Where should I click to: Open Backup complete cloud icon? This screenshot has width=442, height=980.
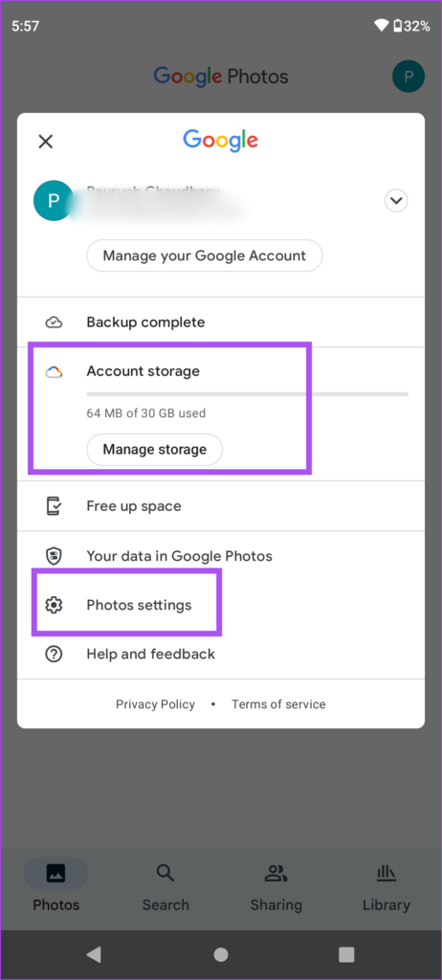point(55,323)
